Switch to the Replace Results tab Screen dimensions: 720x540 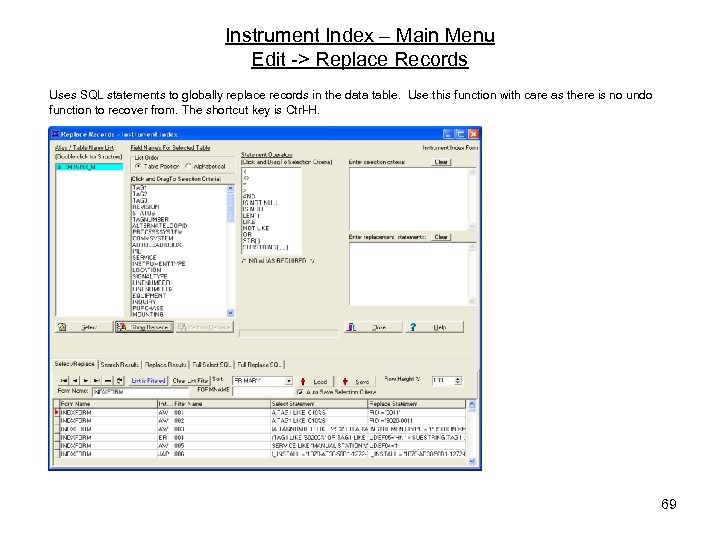pos(165,365)
